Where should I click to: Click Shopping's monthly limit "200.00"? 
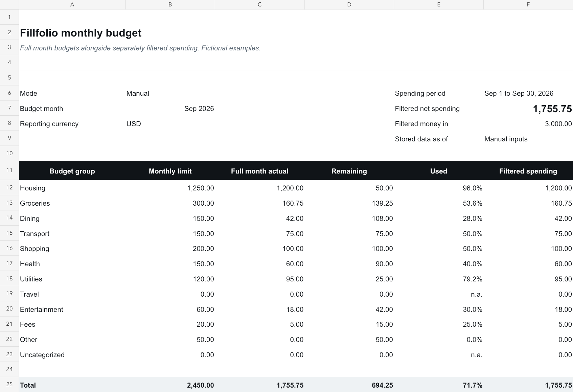203,249
